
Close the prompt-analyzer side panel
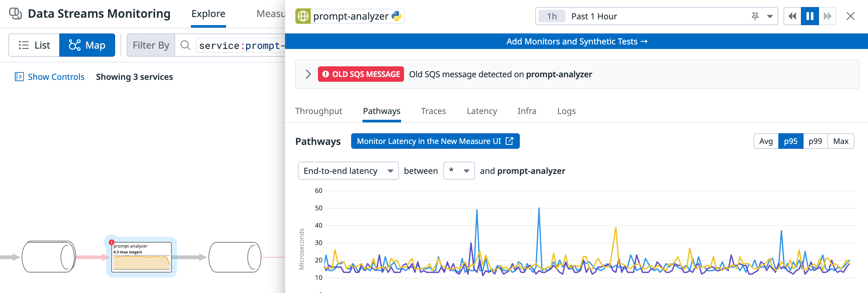[x=850, y=16]
